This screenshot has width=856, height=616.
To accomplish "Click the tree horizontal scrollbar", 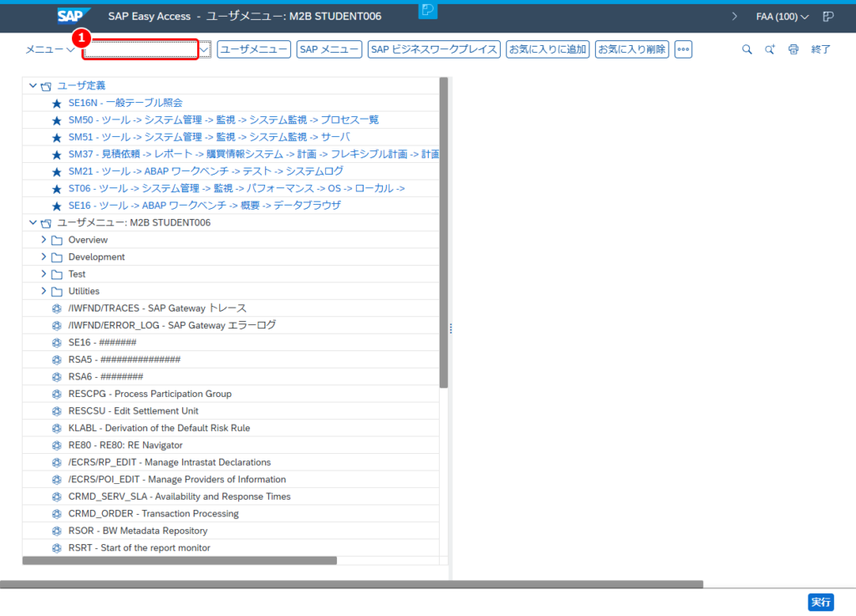I will click(180, 560).
